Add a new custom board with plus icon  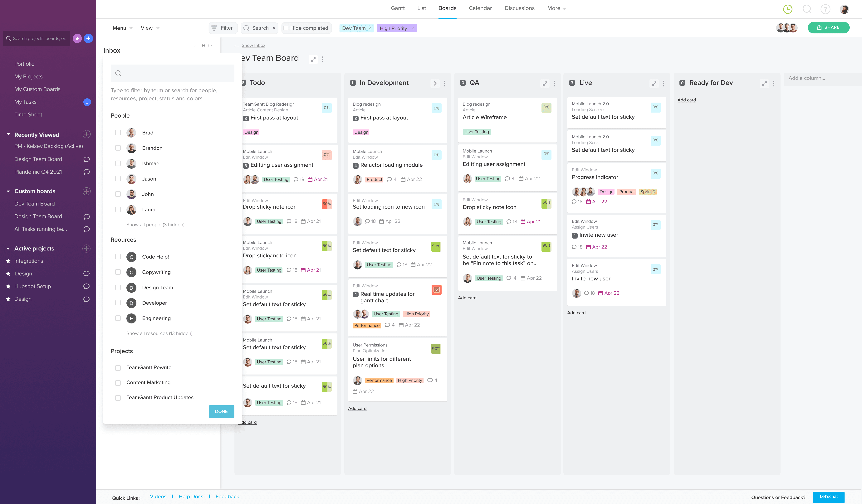pyautogui.click(x=86, y=191)
